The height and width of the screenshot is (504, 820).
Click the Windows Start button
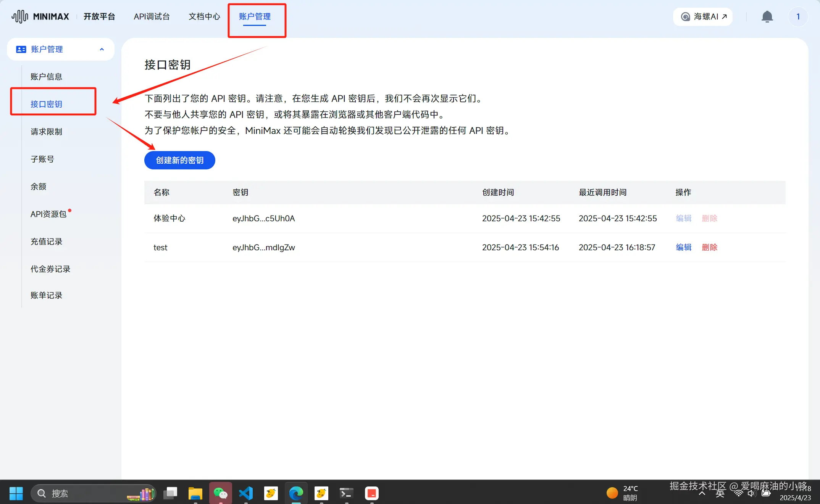pyautogui.click(x=16, y=493)
